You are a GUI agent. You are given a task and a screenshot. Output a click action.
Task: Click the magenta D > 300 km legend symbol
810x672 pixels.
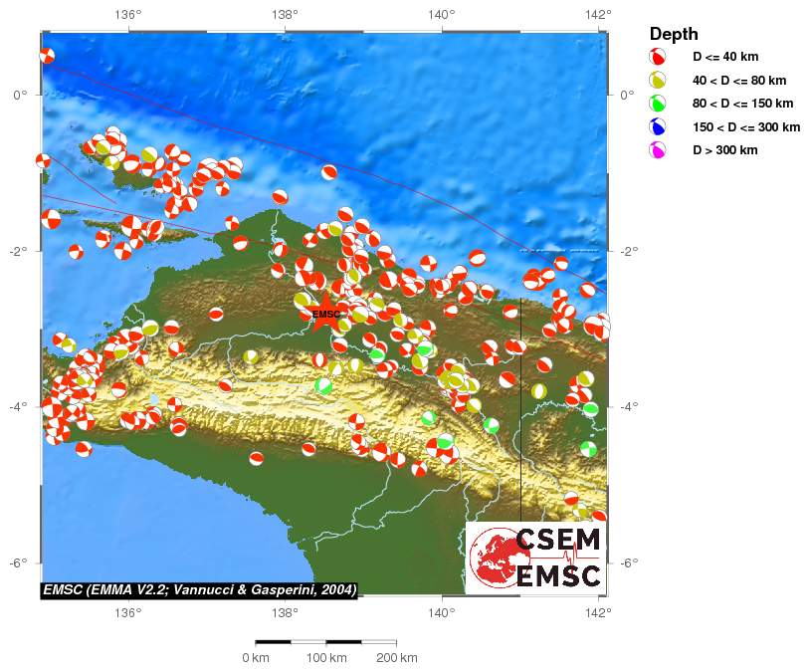657,151
